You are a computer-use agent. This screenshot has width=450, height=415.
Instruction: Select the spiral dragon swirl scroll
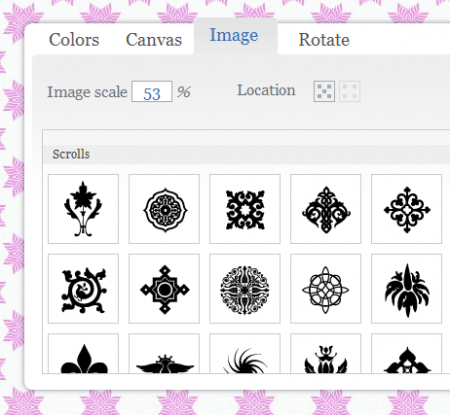point(83,289)
